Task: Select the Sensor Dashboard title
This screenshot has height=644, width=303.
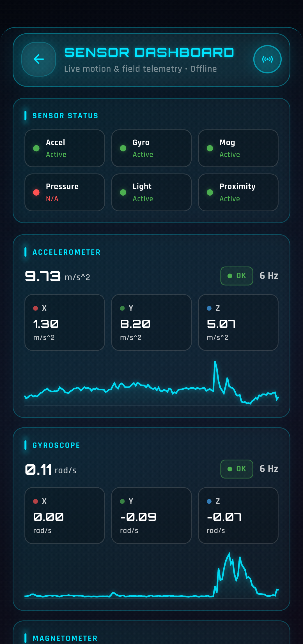Action: click(x=149, y=52)
